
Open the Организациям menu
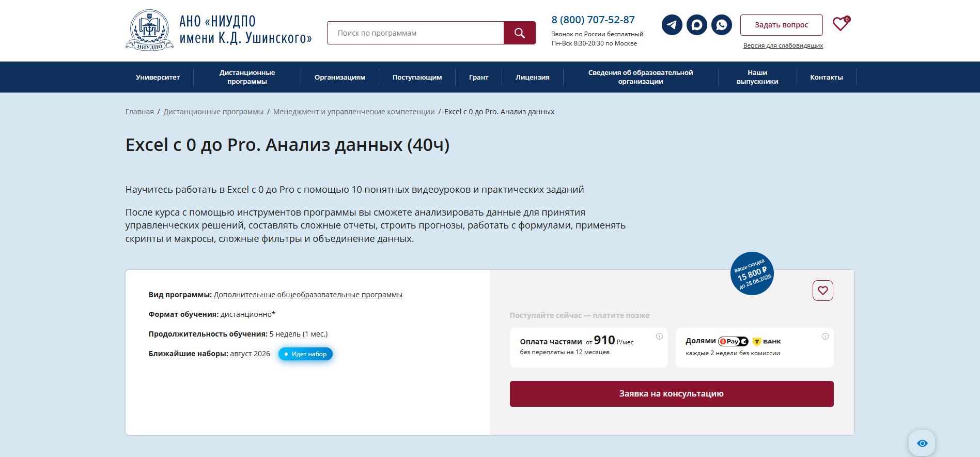tap(340, 77)
